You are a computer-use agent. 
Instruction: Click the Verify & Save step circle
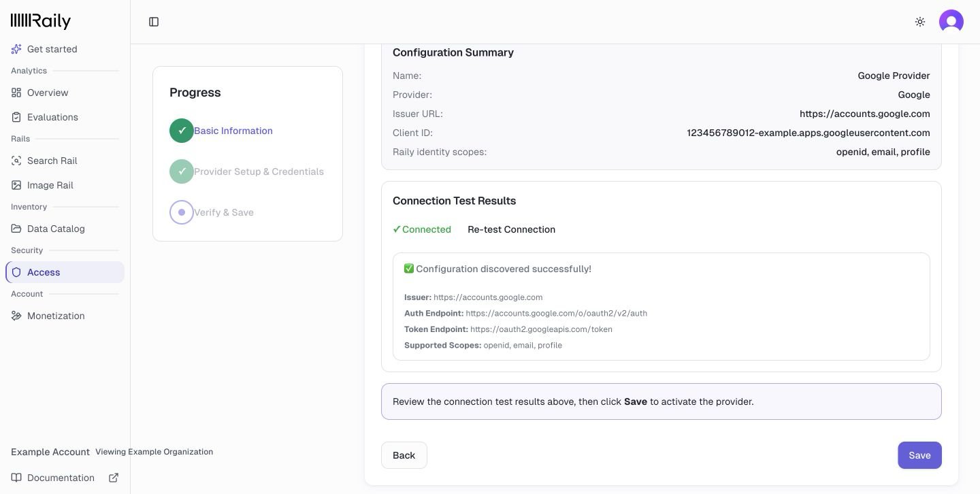(x=182, y=212)
